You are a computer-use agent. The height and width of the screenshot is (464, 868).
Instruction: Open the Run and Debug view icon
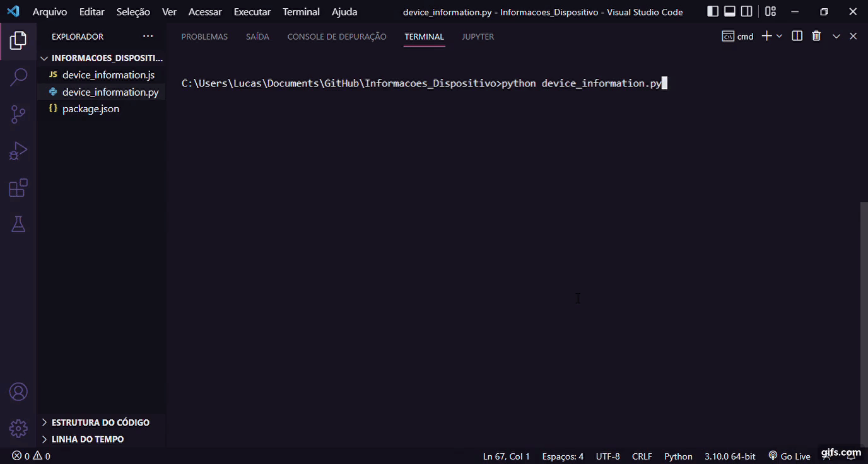(x=18, y=151)
